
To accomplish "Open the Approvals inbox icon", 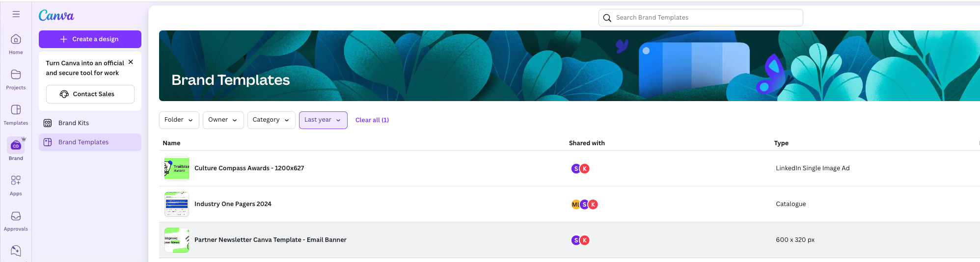I will click(16, 216).
